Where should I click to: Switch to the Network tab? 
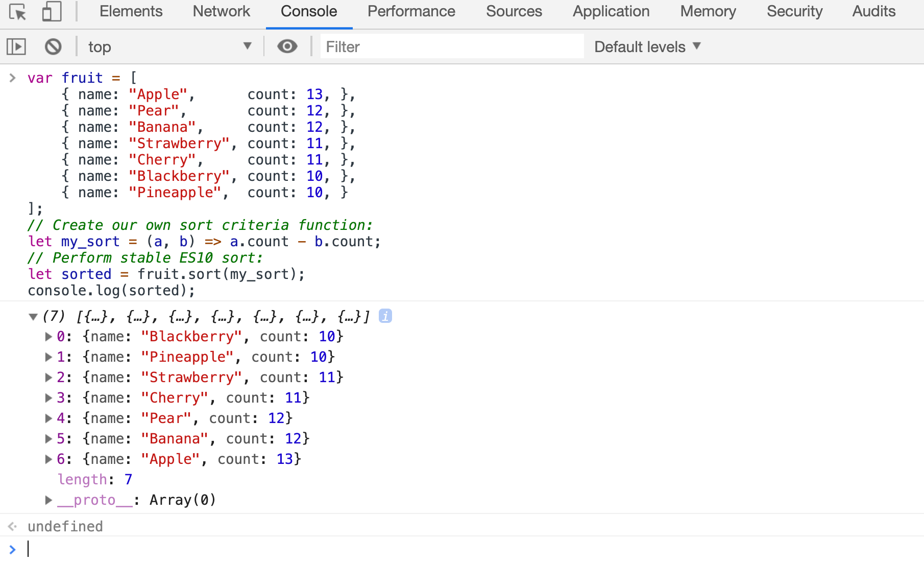tap(222, 11)
